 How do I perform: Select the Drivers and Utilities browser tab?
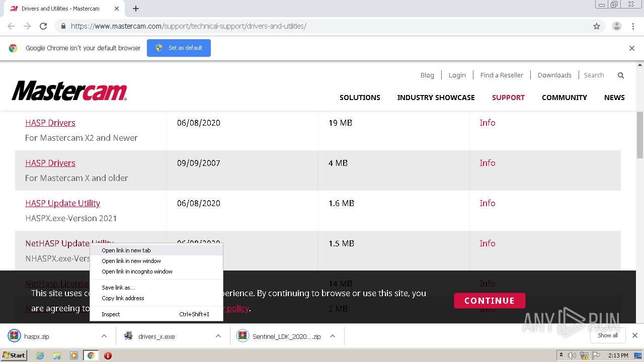tap(65, 9)
